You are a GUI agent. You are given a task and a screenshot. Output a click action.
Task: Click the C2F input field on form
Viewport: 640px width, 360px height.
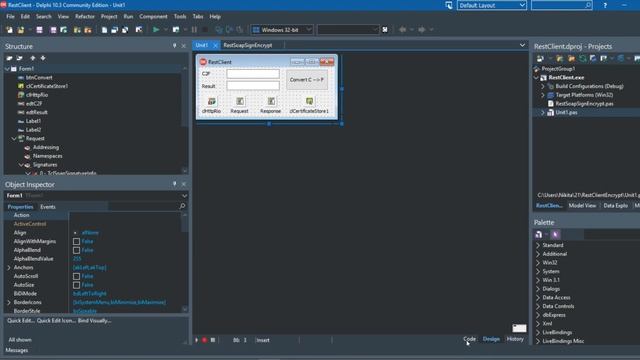[x=253, y=74]
